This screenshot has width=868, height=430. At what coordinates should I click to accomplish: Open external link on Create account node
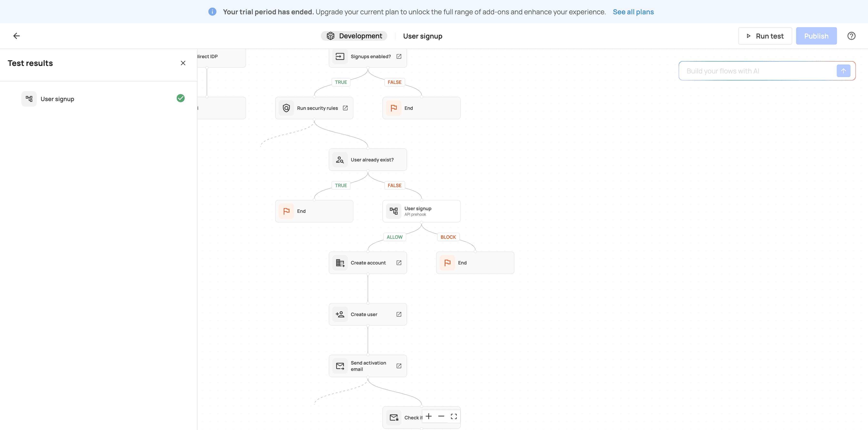pos(399,263)
